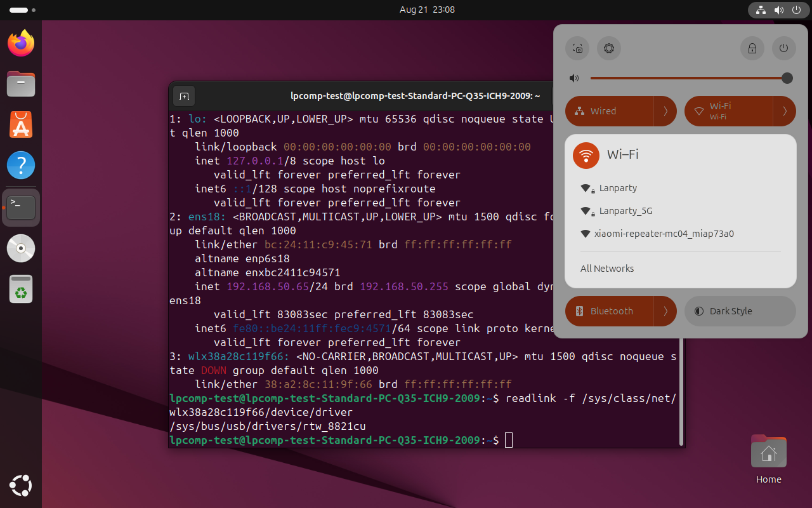Toggle Wi-Fi on or off

728,111
